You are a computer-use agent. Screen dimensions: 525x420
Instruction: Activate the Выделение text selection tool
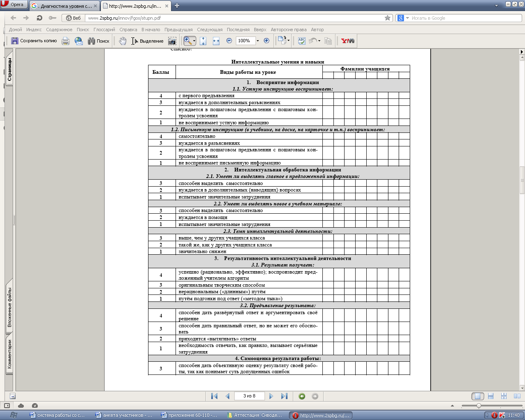[x=147, y=41]
